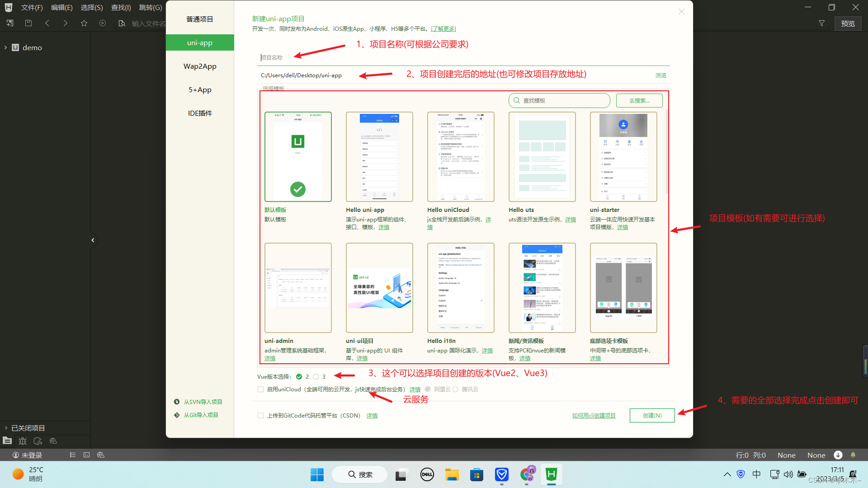Click the 创建(N) button
The width and height of the screenshot is (868, 488).
click(652, 415)
